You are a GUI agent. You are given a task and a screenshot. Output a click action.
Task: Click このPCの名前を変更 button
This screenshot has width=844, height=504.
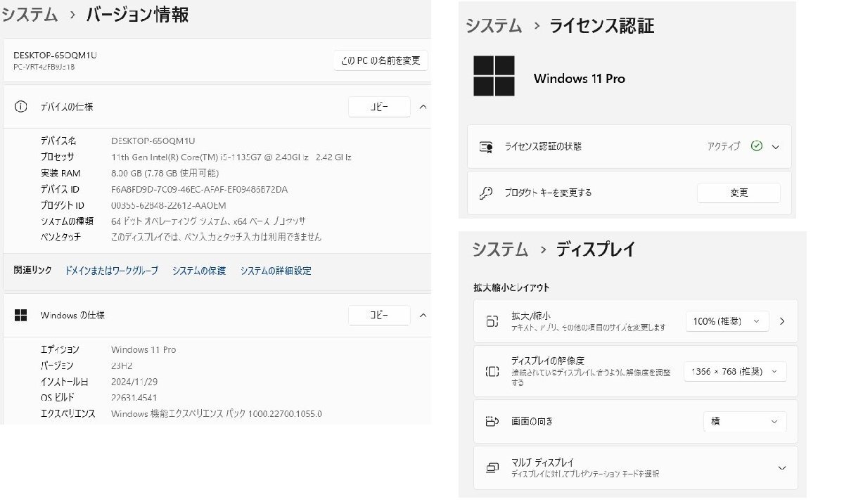pyautogui.click(x=381, y=60)
